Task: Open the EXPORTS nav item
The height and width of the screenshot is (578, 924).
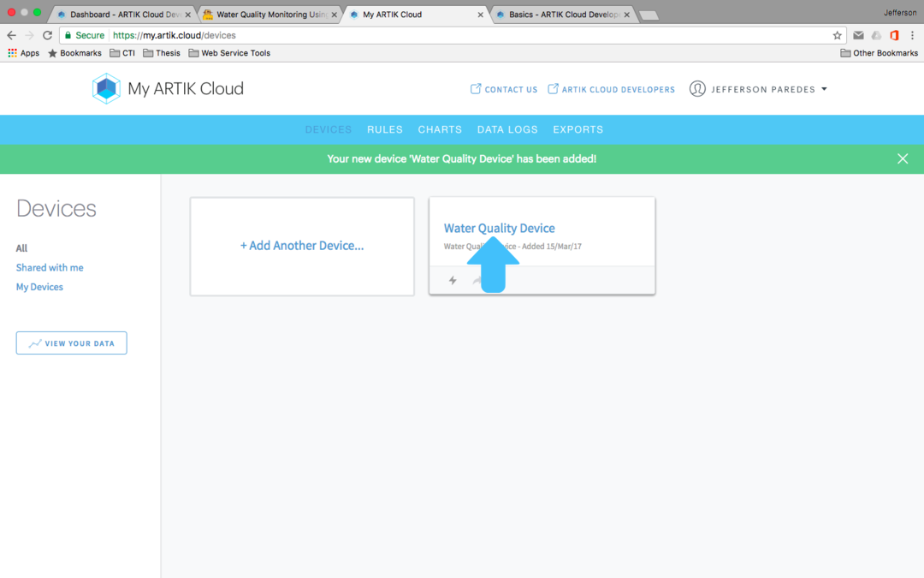Action: click(x=578, y=129)
